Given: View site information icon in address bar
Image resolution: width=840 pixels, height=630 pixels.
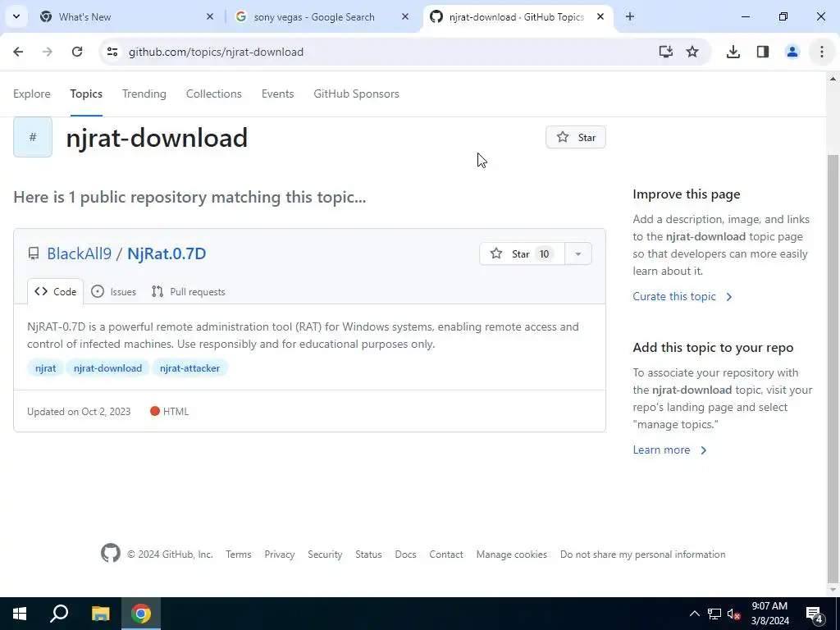Looking at the screenshot, I should (x=112, y=52).
